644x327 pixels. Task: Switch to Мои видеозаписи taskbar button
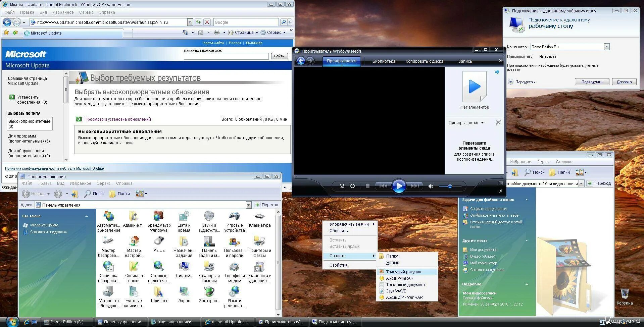tap(175, 322)
